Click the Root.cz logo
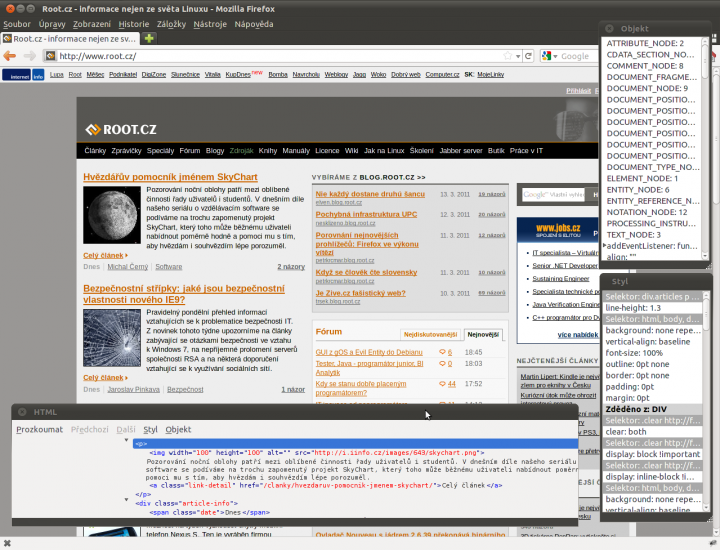Viewport: 720px width, 550px height. point(121,129)
